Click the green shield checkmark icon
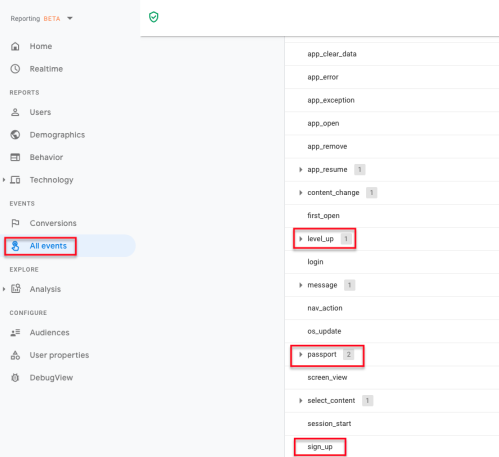 click(154, 17)
